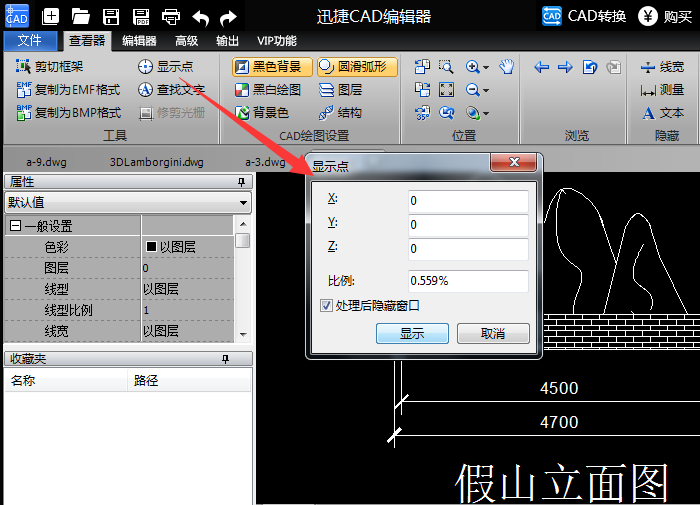Click the X coordinate input field
700x505 pixels.
click(468, 200)
